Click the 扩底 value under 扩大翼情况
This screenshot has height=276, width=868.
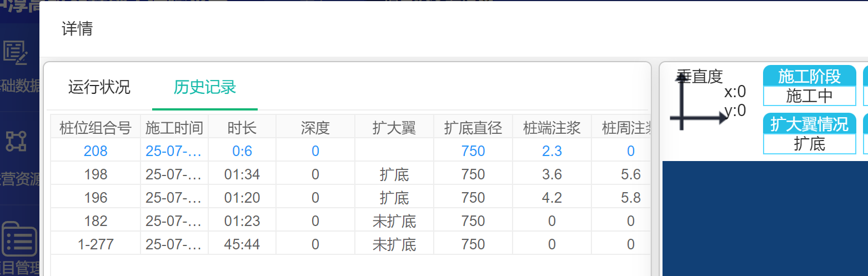point(809,144)
